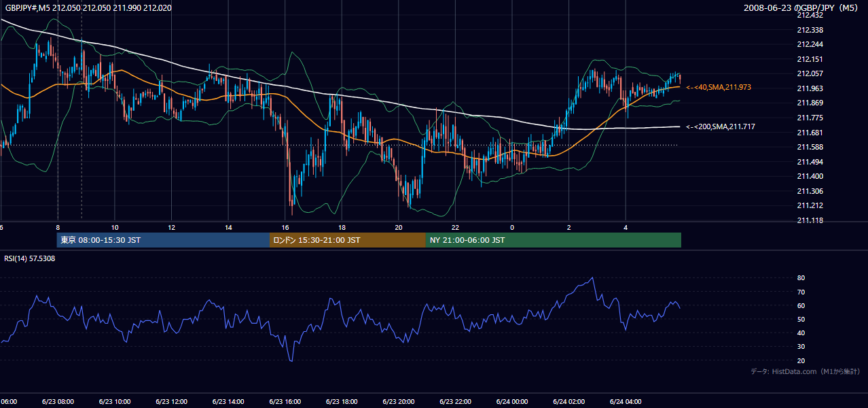Click the RSI scale value 70
868x408 pixels.
click(x=801, y=292)
